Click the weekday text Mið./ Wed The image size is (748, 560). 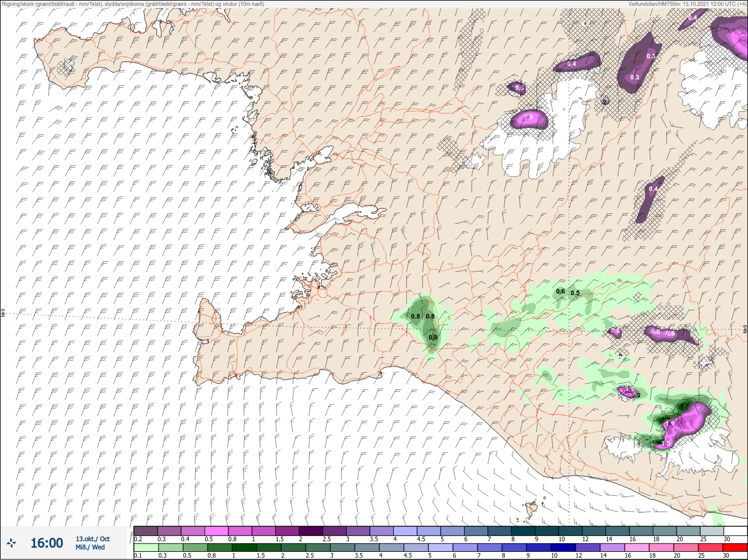[90, 547]
